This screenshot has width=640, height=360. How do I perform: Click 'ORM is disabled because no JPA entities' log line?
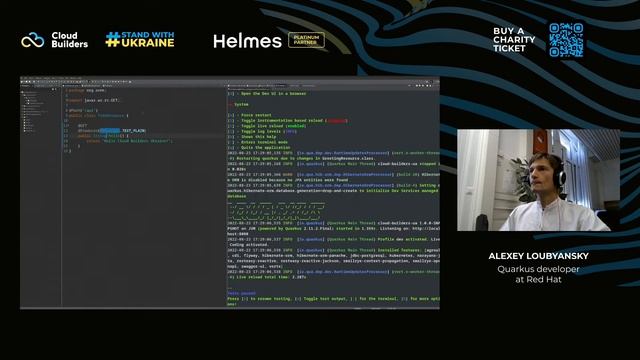[x=288, y=180]
